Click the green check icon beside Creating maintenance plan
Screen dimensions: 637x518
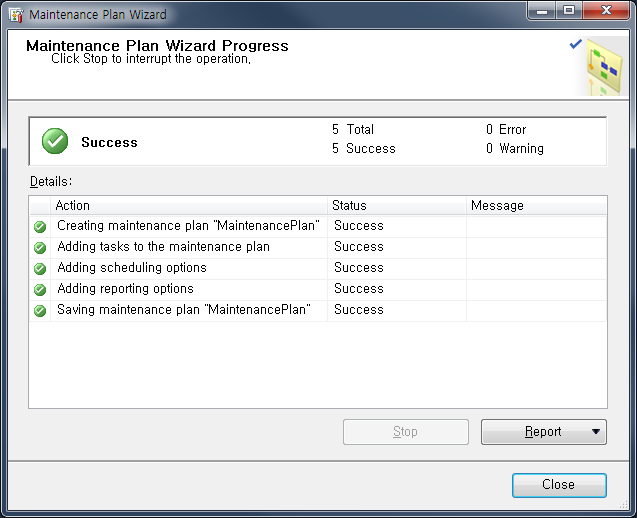[40, 226]
